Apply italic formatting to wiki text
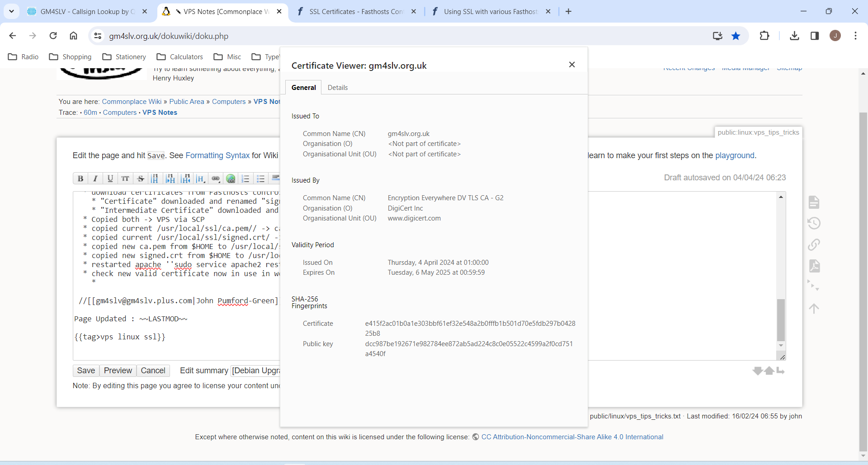This screenshot has width=868, height=465. 95,178
